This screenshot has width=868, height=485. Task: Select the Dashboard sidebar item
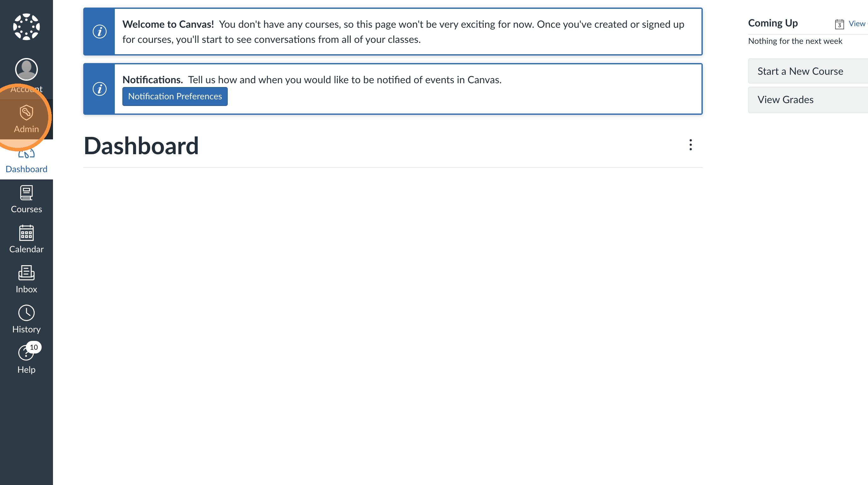pos(26,169)
